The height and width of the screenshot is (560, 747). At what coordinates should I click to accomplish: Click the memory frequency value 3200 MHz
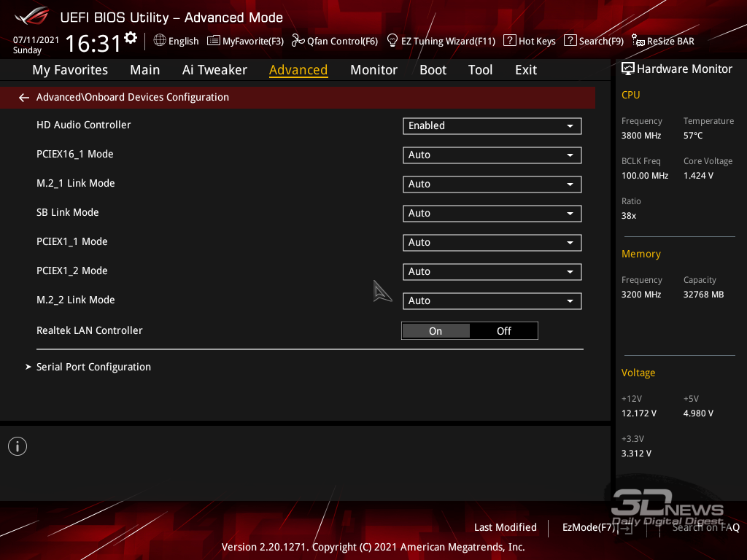(x=641, y=295)
